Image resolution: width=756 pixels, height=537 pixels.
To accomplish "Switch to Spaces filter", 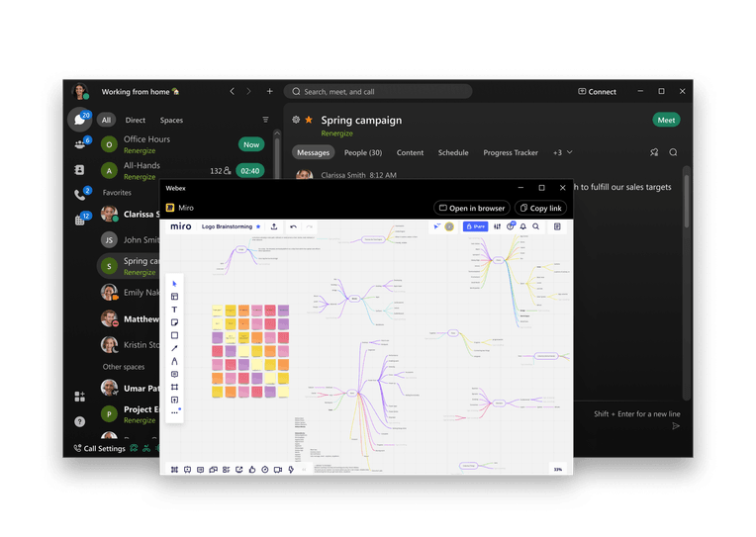I will click(x=171, y=120).
